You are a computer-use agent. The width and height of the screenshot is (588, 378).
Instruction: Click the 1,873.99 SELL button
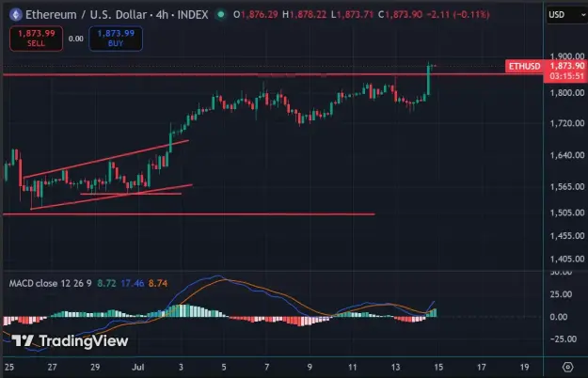point(37,39)
